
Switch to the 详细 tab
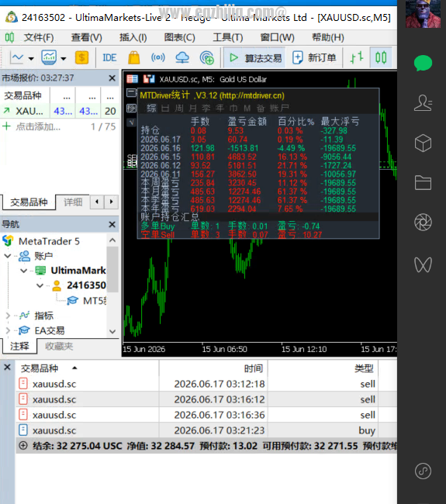coord(73,202)
